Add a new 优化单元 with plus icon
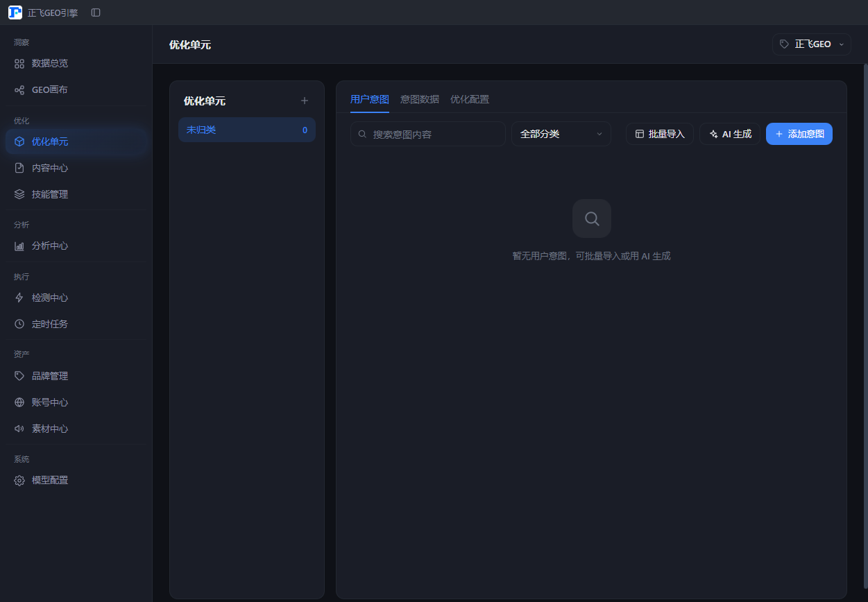This screenshot has width=868, height=602. point(304,101)
